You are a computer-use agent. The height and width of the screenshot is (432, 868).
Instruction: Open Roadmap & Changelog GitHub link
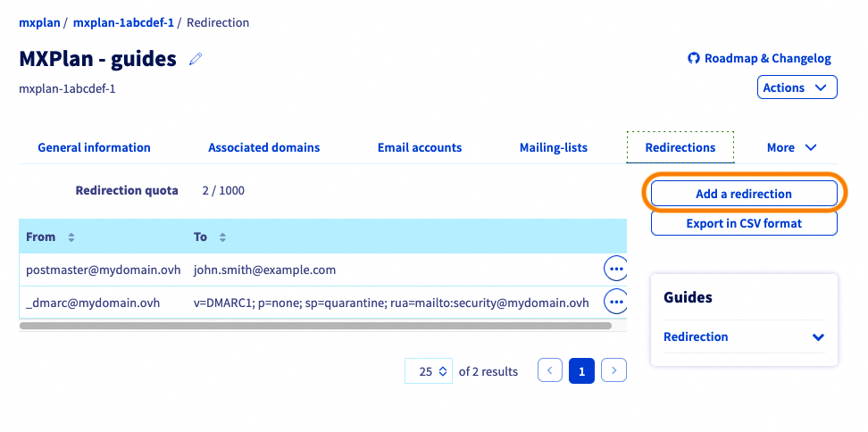(759, 58)
